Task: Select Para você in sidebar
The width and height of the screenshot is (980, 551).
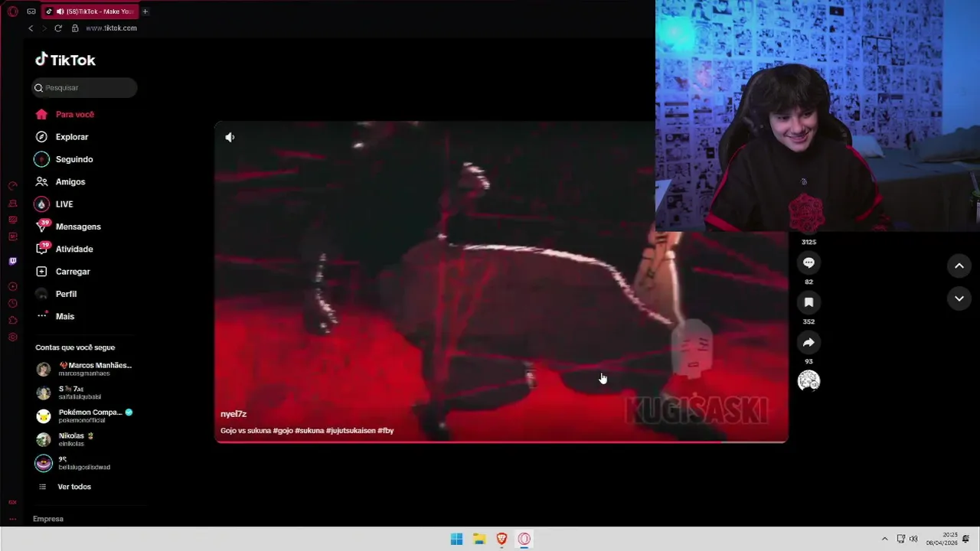Action: (65, 115)
